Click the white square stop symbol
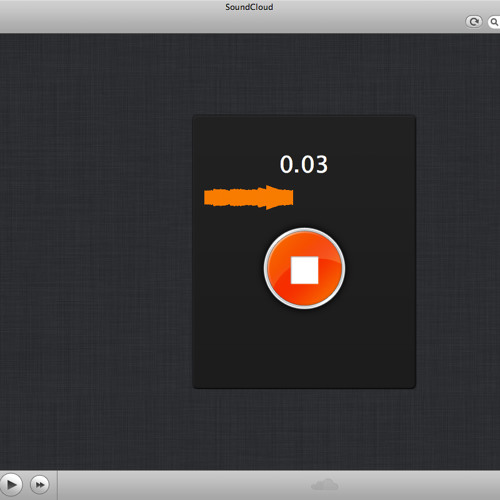 tap(304, 270)
